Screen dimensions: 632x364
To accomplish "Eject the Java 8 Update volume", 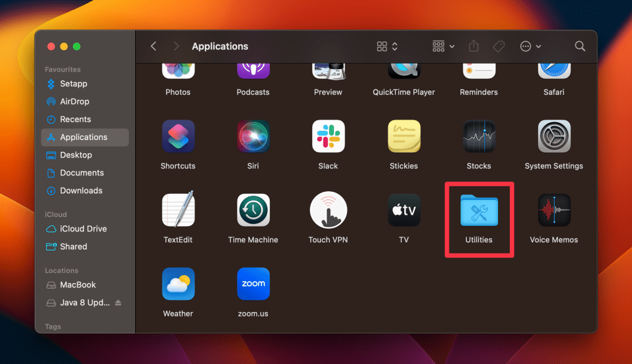I will [118, 302].
